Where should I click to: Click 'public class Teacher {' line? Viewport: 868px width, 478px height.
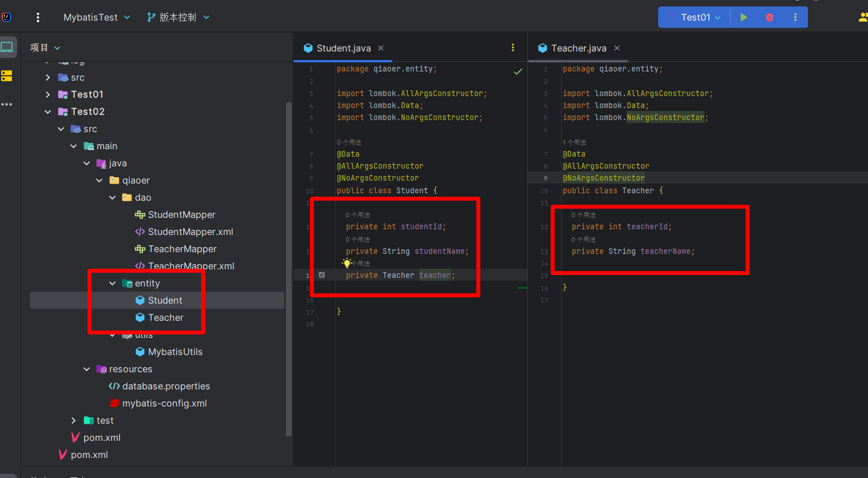coord(613,191)
